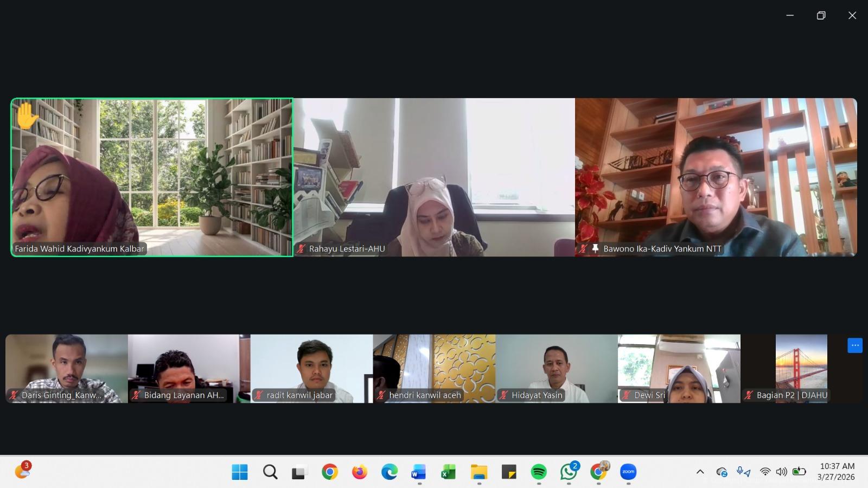Image resolution: width=868 pixels, height=488 pixels.
Task: Open the clock and date flyout
Action: coord(837,472)
